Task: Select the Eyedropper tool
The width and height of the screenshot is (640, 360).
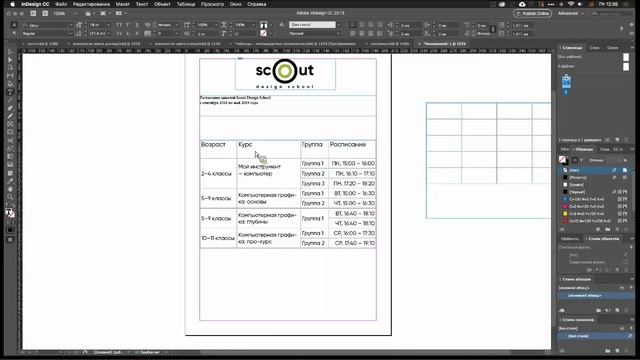Action: [x=10, y=181]
